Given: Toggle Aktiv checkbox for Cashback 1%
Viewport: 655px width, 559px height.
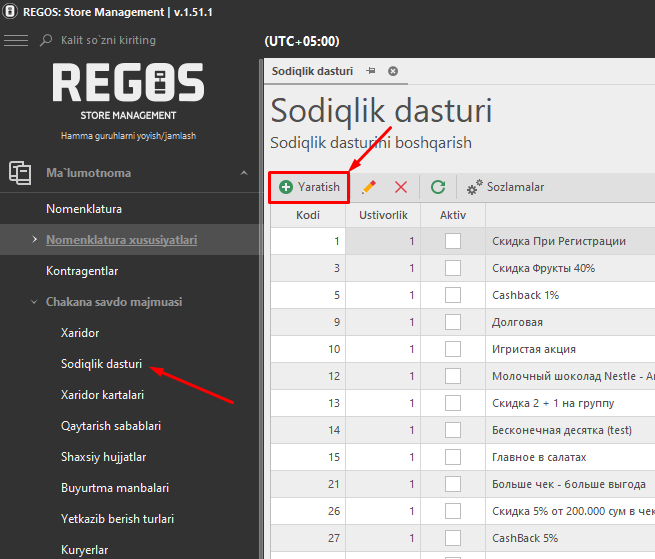Looking at the screenshot, I should (453, 295).
